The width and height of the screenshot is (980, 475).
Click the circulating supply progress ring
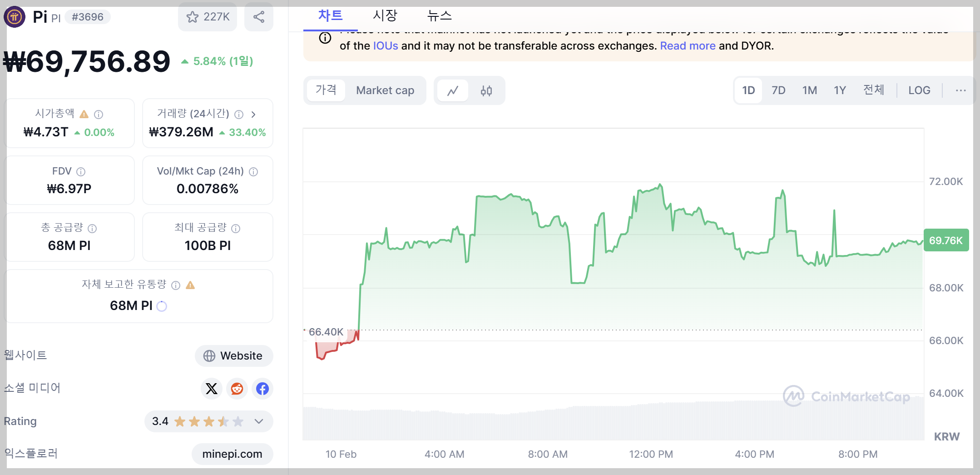[162, 306]
